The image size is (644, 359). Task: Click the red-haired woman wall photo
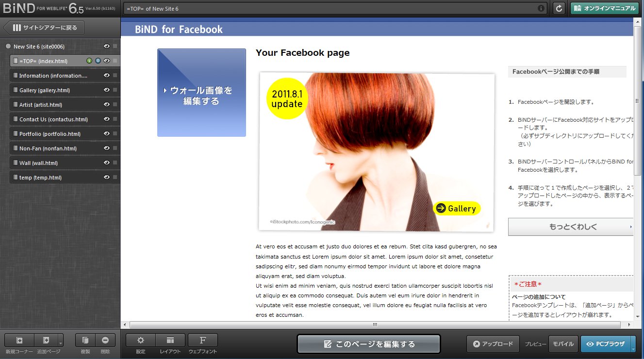click(377, 152)
